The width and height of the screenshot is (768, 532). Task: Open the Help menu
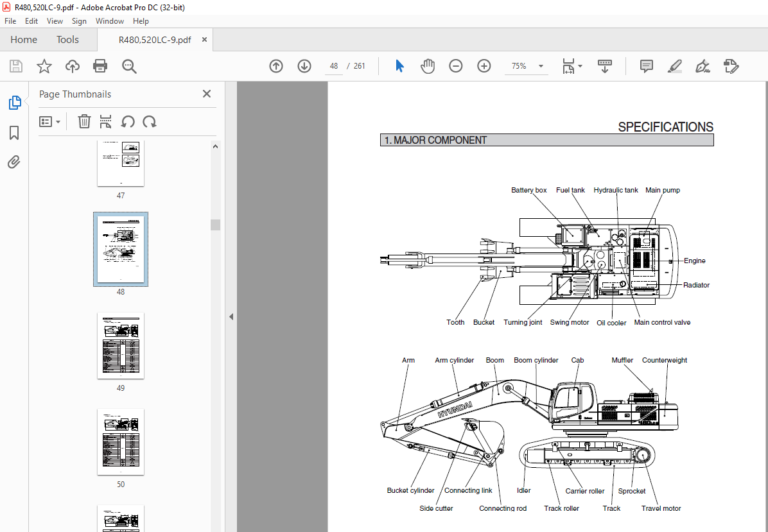pyautogui.click(x=141, y=21)
